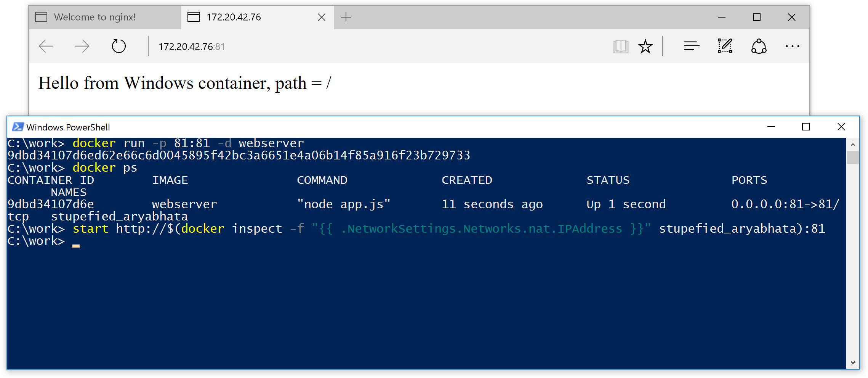Switch to the Welcome to nginx tab

click(x=95, y=17)
